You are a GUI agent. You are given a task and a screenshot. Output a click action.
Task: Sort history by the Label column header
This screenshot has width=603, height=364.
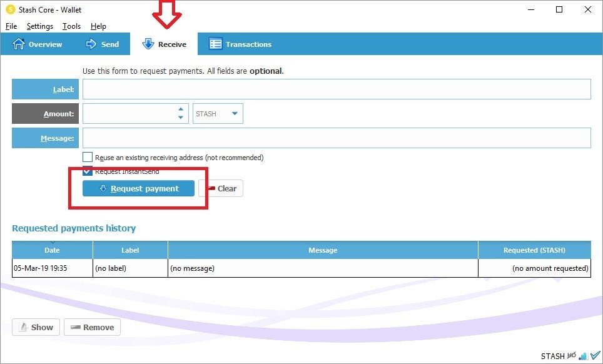coord(130,250)
